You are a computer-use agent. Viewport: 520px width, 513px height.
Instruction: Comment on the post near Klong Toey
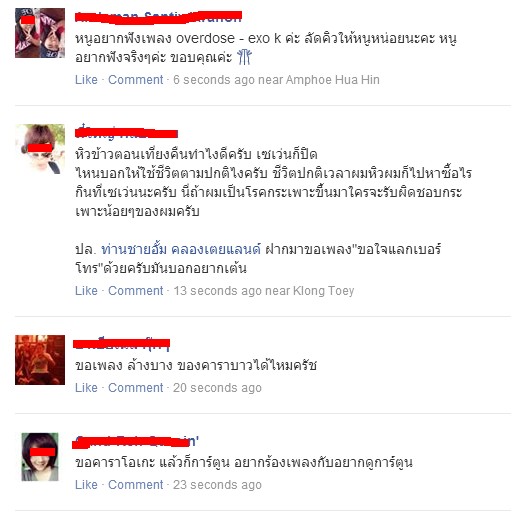[136, 291]
